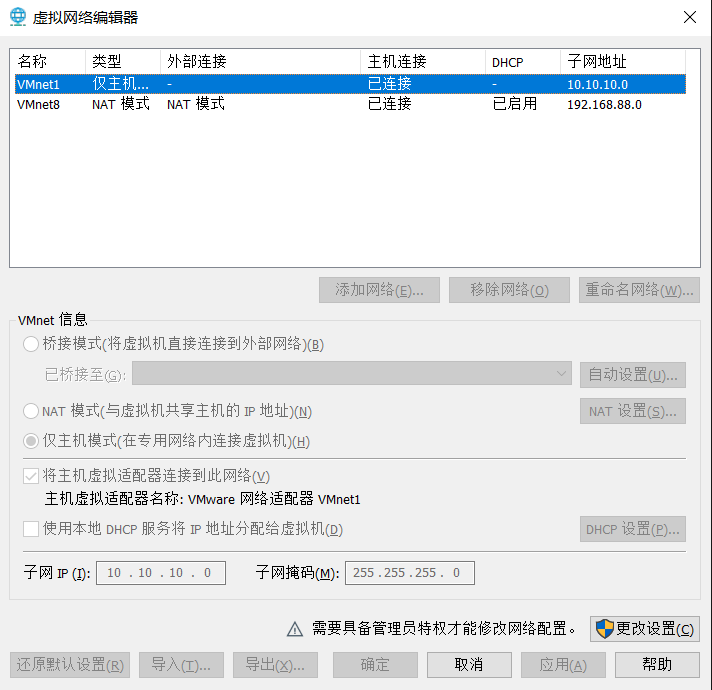Select the 仅主机模式 radio button
Viewport: 712px width, 690px height.
point(31,441)
